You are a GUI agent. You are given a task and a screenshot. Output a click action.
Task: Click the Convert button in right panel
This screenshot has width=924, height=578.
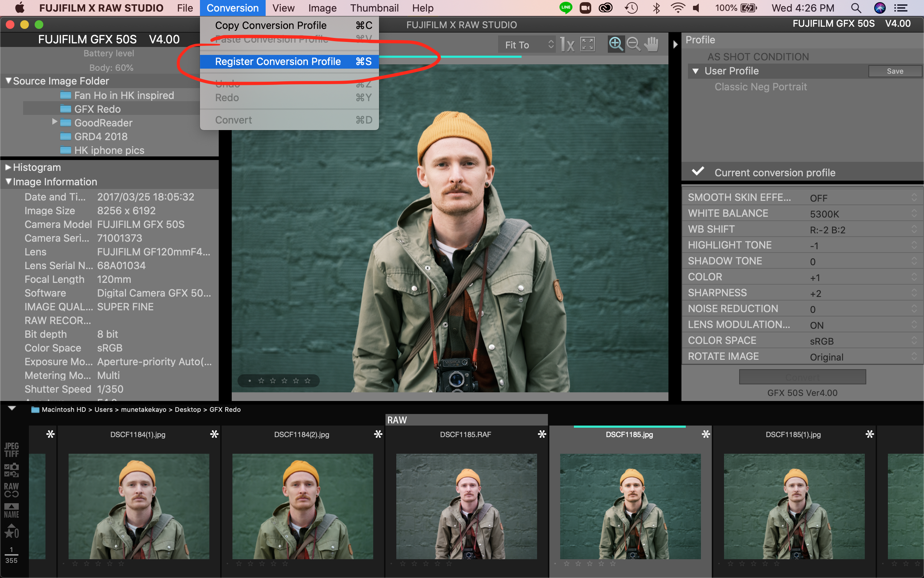[802, 377]
